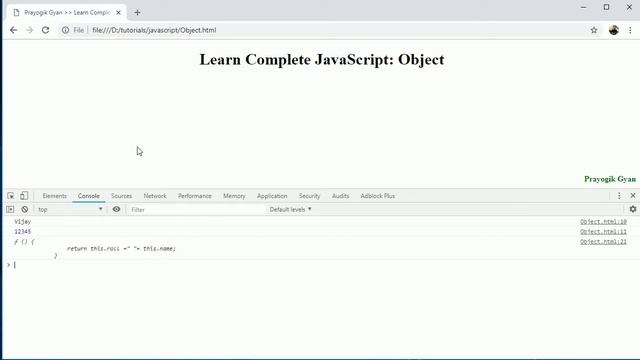Open a new browser tab
This screenshot has width=640, height=360.
137,13
